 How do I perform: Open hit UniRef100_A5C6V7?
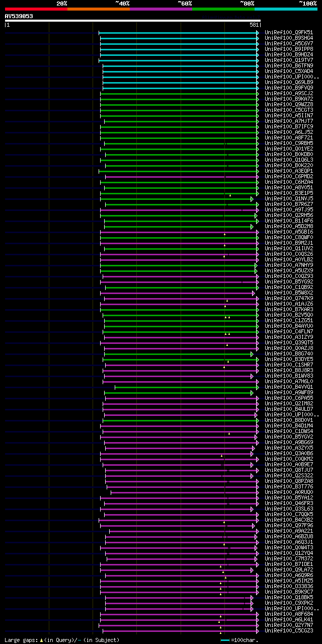289,43
